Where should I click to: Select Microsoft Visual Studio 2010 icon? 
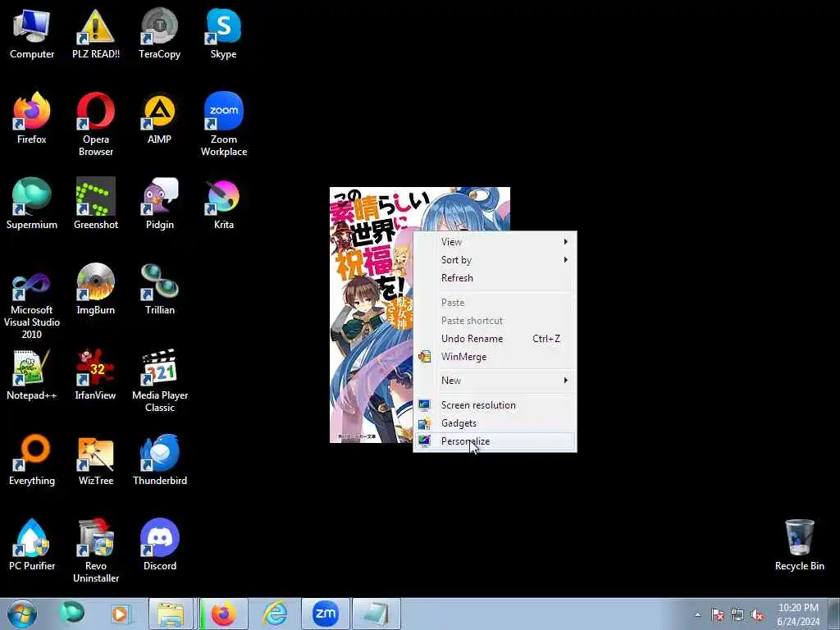[x=32, y=302]
